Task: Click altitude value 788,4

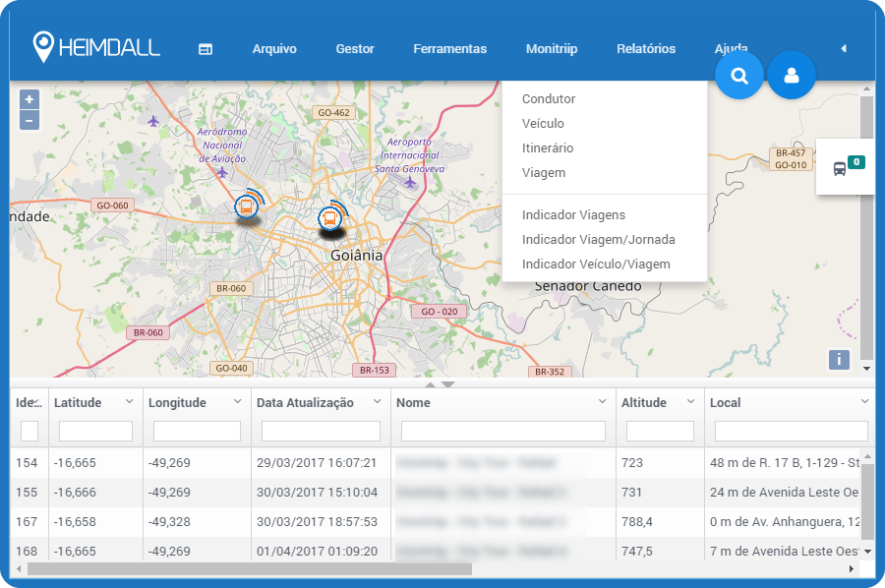Action: [x=636, y=522]
